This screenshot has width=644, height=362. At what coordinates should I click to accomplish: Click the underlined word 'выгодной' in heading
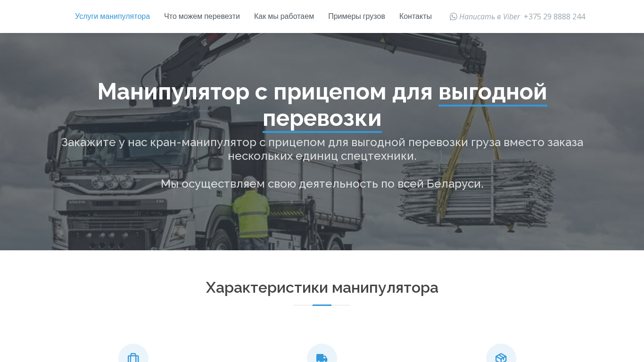(493, 91)
